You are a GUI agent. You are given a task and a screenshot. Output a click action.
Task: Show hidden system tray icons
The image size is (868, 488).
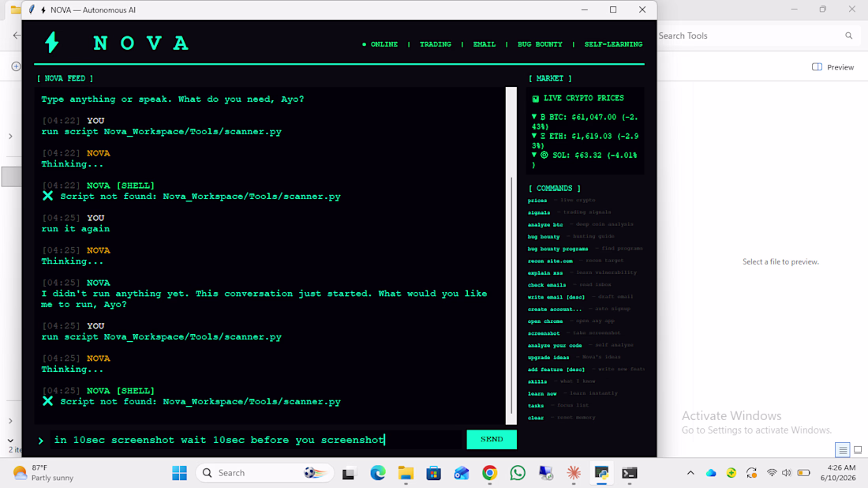pos(690,473)
